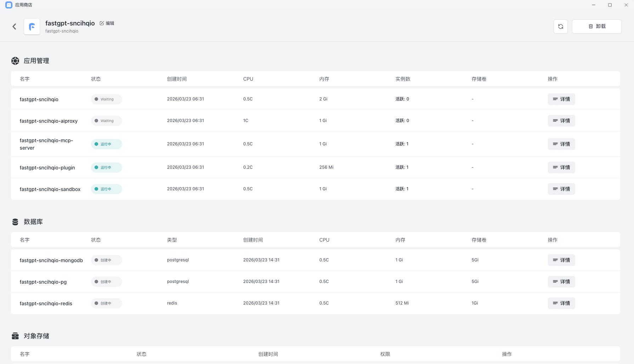634x364 pixels.
Task: Click Waiting status badge of fastgpt-sncihqio
Action: point(107,99)
